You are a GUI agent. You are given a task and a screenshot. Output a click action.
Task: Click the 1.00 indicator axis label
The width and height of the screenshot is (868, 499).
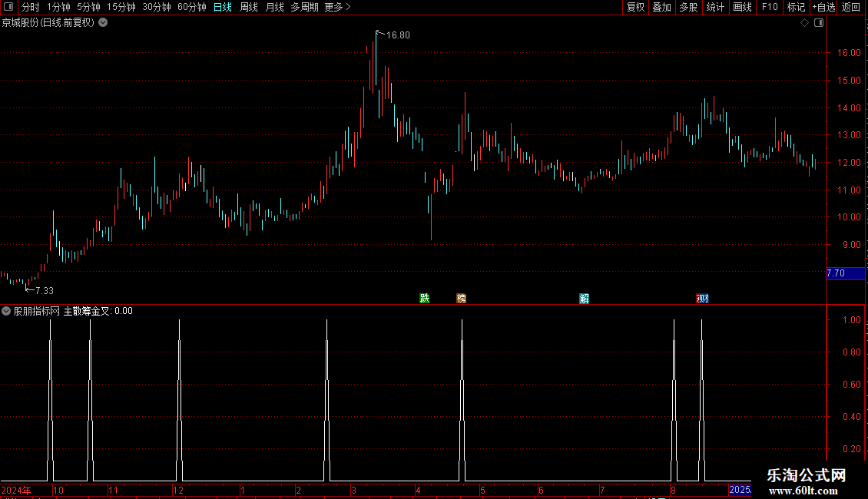[x=851, y=320]
